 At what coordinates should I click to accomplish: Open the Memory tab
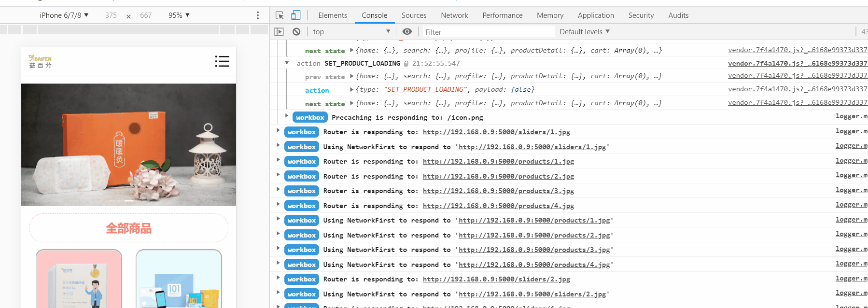pos(550,15)
